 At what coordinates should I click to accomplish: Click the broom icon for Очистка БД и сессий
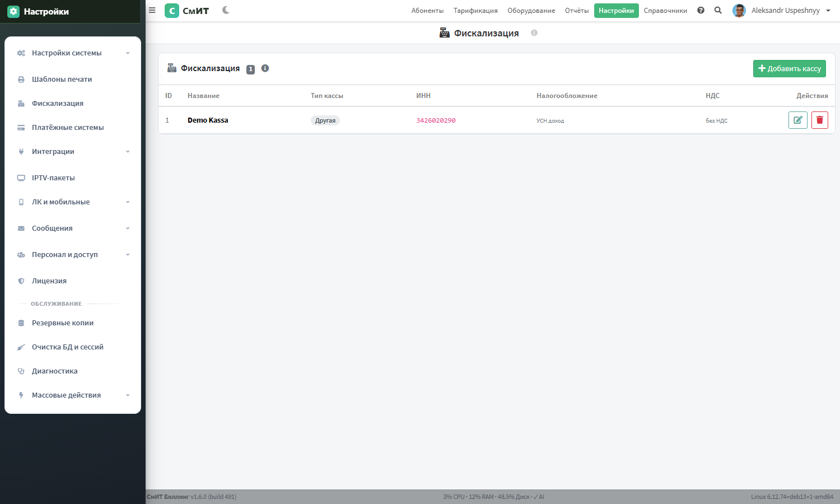pos(21,347)
